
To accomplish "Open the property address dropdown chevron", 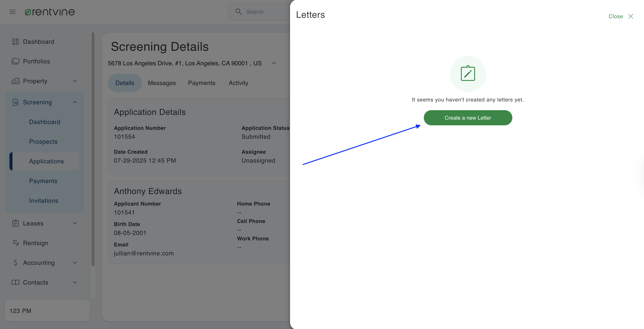I will (x=274, y=63).
